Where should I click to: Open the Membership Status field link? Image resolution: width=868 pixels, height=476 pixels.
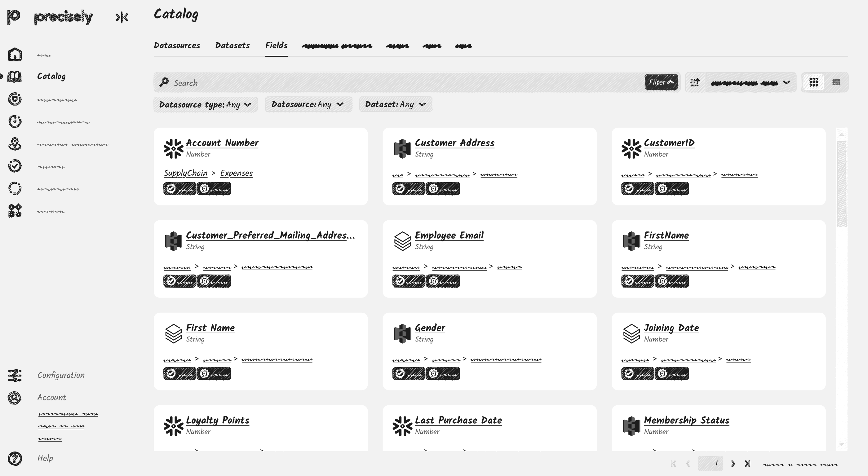pyautogui.click(x=686, y=421)
